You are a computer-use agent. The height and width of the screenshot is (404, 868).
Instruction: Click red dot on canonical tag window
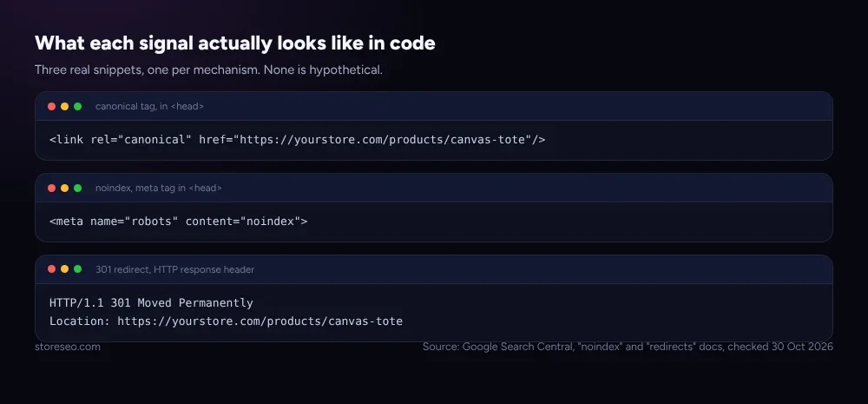click(51, 106)
